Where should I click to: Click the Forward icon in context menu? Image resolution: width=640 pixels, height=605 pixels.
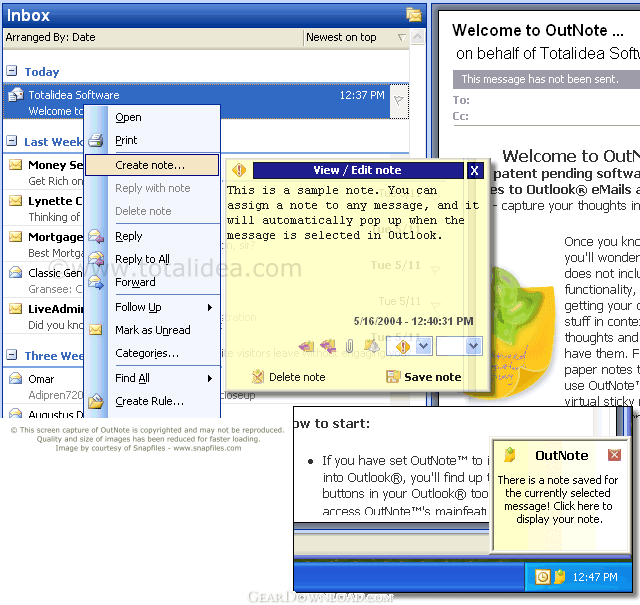(96, 282)
